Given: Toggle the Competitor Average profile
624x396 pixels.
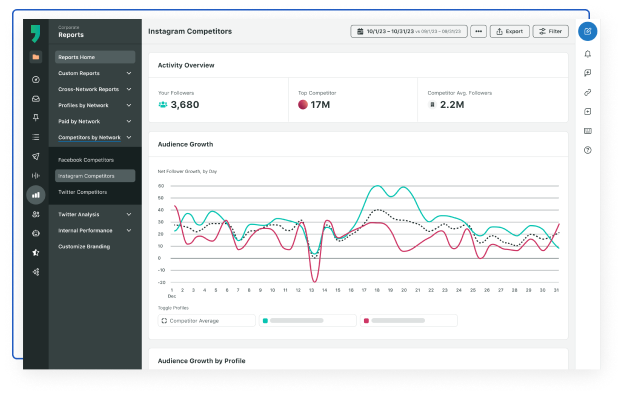Looking at the screenshot, I should click(207, 321).
